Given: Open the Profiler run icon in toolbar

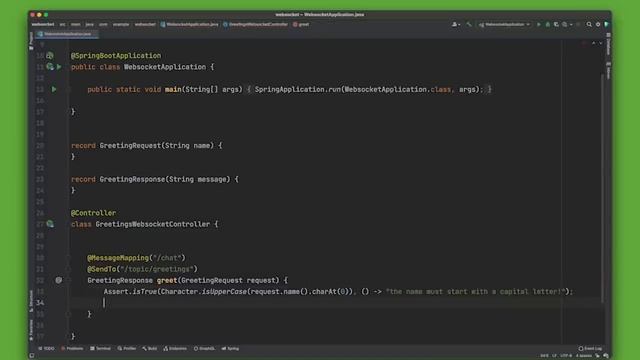Looking at the screenshot, I should (x=564, y=24).
